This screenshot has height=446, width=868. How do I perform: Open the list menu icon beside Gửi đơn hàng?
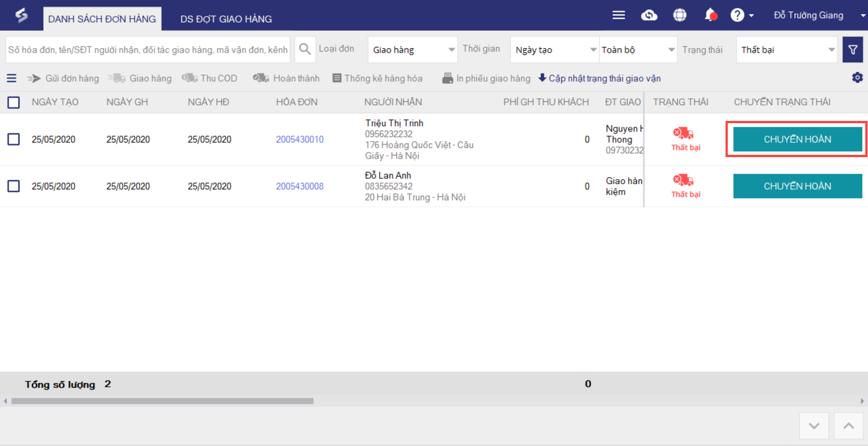[12, 78]
